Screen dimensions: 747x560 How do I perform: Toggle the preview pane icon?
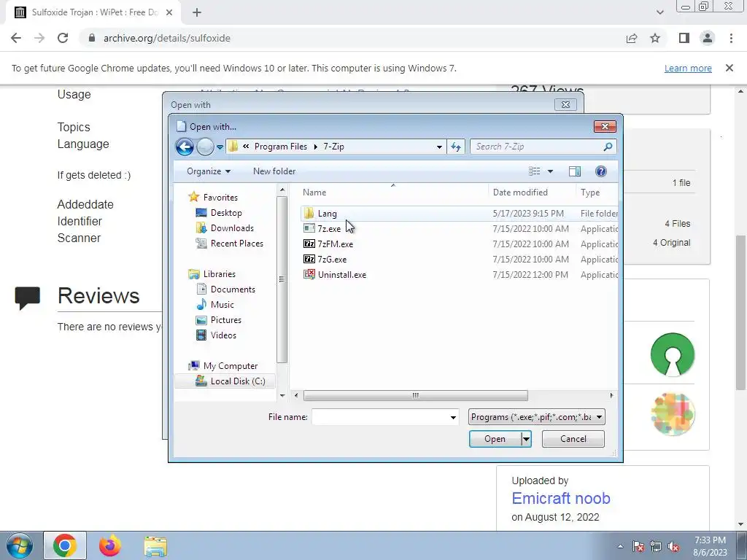pyautogui.click(x=575, y=171)
